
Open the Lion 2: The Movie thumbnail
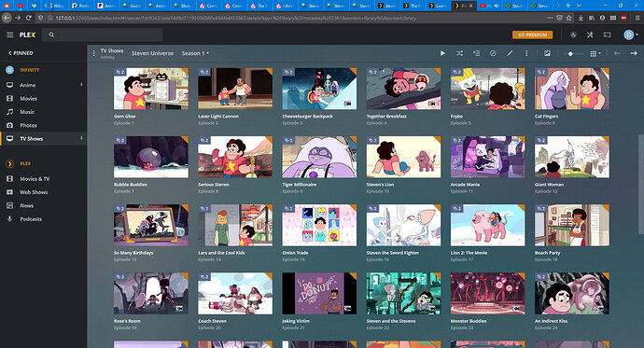488,225
